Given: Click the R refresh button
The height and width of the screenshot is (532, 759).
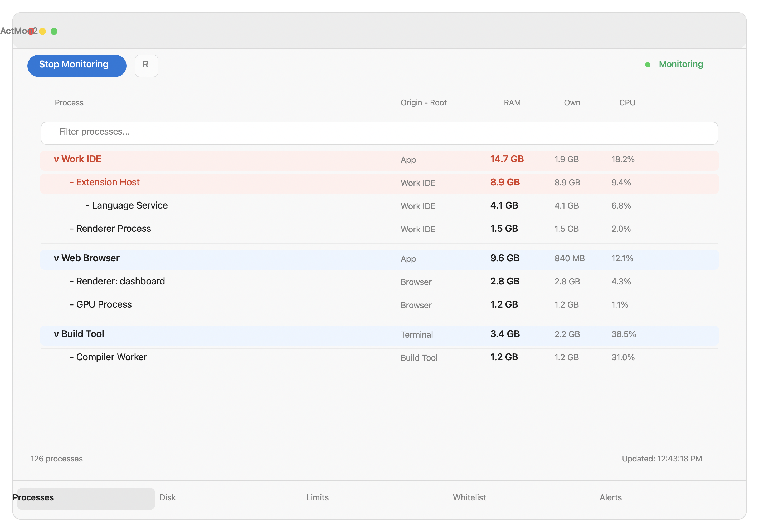Looking at the screenshot, I should pyautogui.click(x=146, y=66).
